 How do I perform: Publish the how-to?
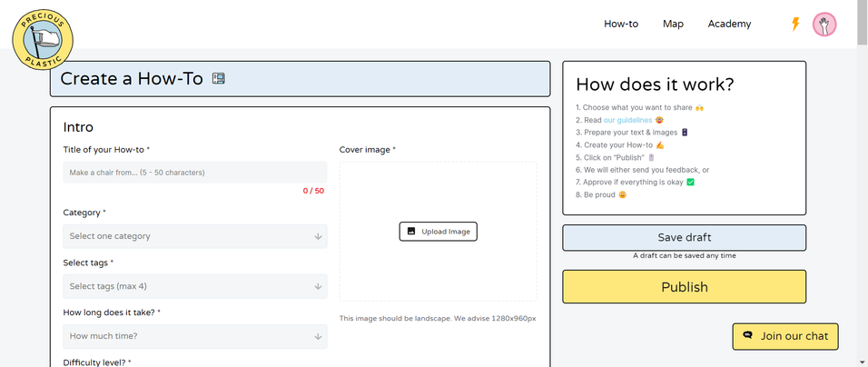tap(685, 287)
